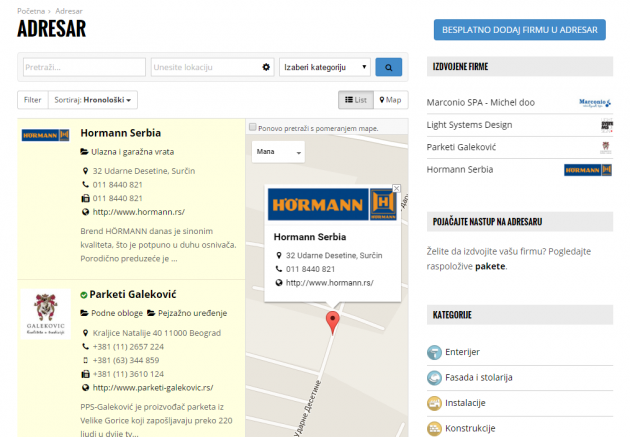Enable 'Ponovo pretraži s pomeranjem mape' checkbox
The image size is (630, 437).
click(x=253, y=128)
